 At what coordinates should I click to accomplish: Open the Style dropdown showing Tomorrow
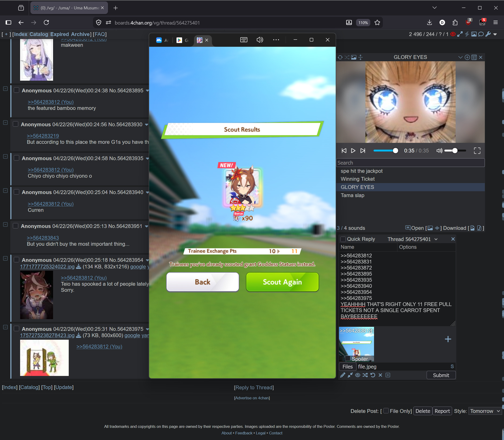[485, 411]
